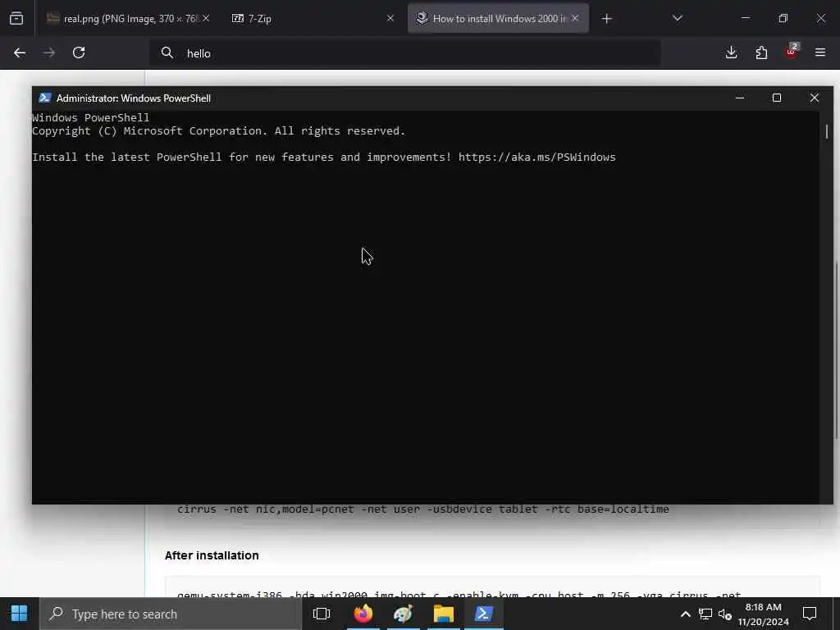
Task: Open the notification center icon
Action: pos(810,614)
